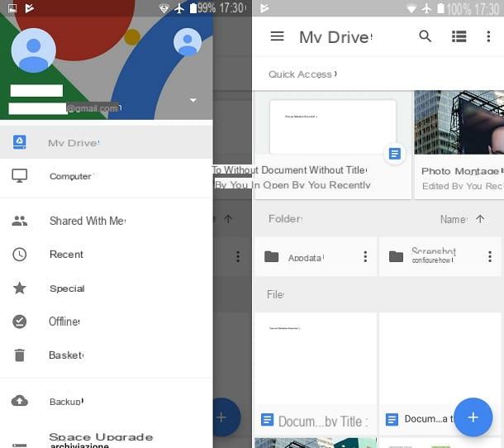
Task: Expand the account switcher arrow
Action: click(193, 100)
